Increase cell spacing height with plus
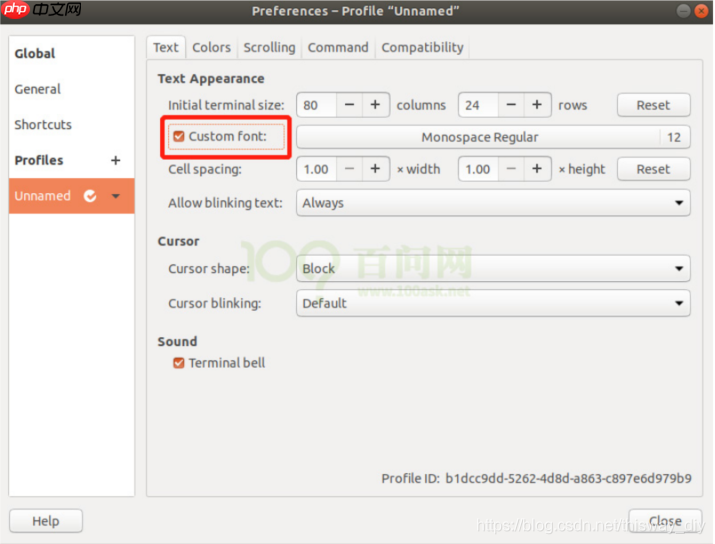This screenshot has width=715, height=544. (537, 169)
